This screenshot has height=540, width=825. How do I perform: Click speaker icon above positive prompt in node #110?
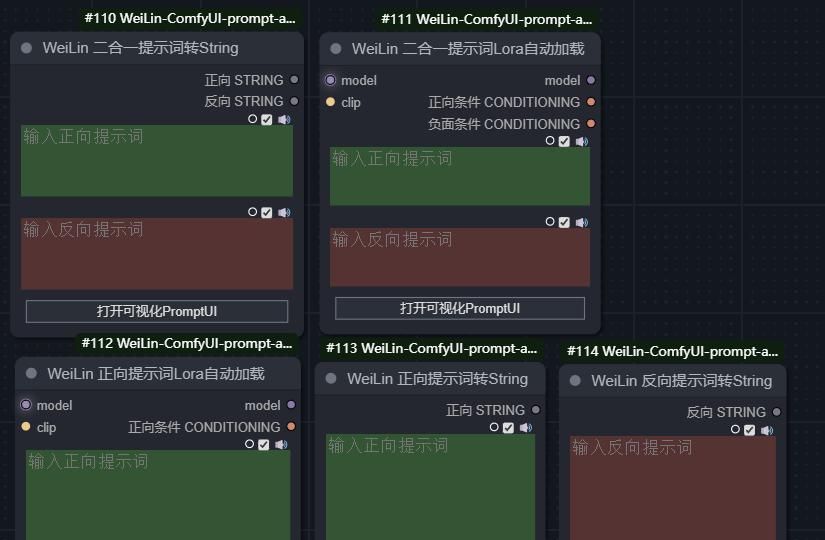coord(284,119)
